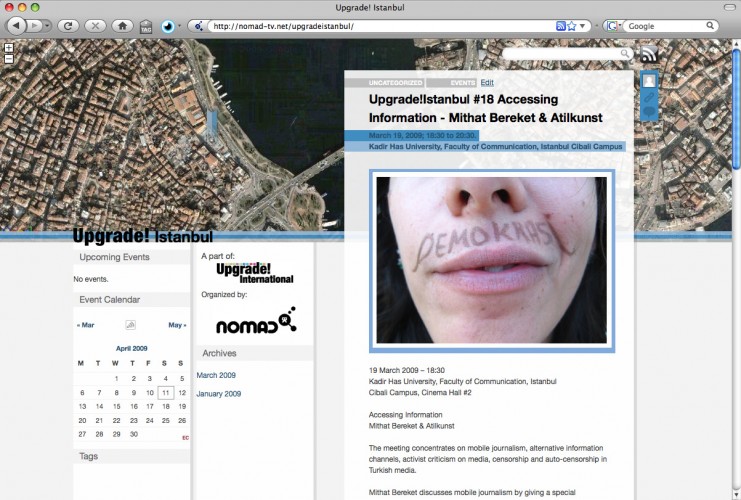Zoom in the map with plus button

(x=9, y=48)
